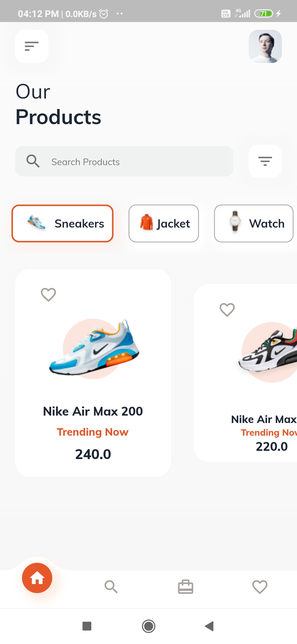Open the product filter options
297x644 pixels.
pos(265,161)
